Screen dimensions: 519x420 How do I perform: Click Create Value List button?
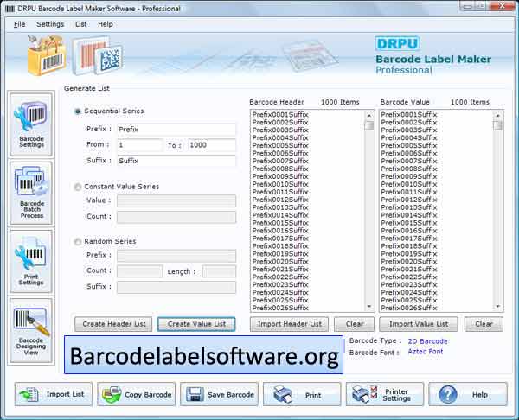pos(196,324)
